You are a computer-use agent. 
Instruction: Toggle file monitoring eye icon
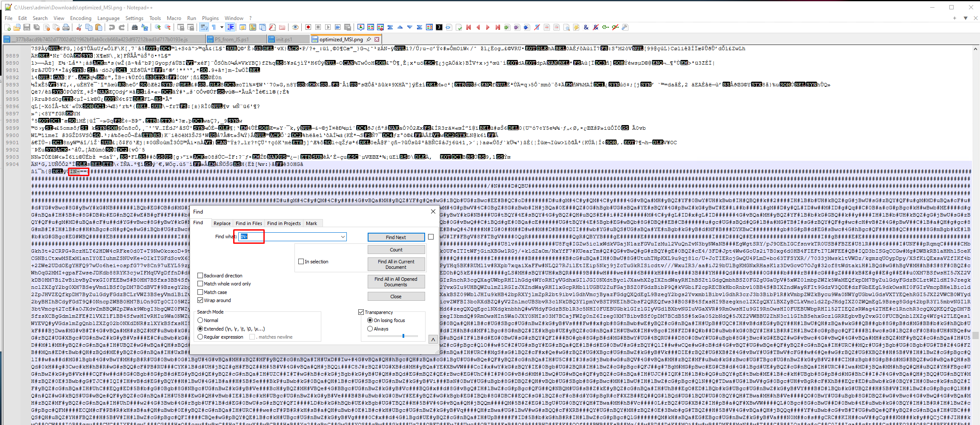pos(295,27)
